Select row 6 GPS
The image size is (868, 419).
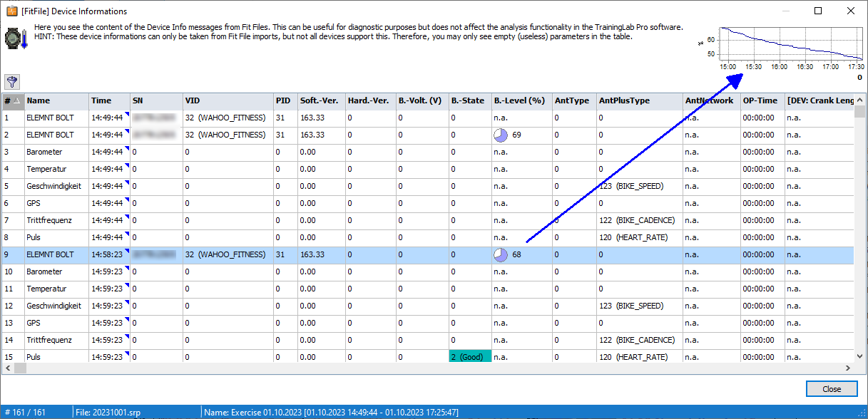pyautogui.click(x=428, y=203)
